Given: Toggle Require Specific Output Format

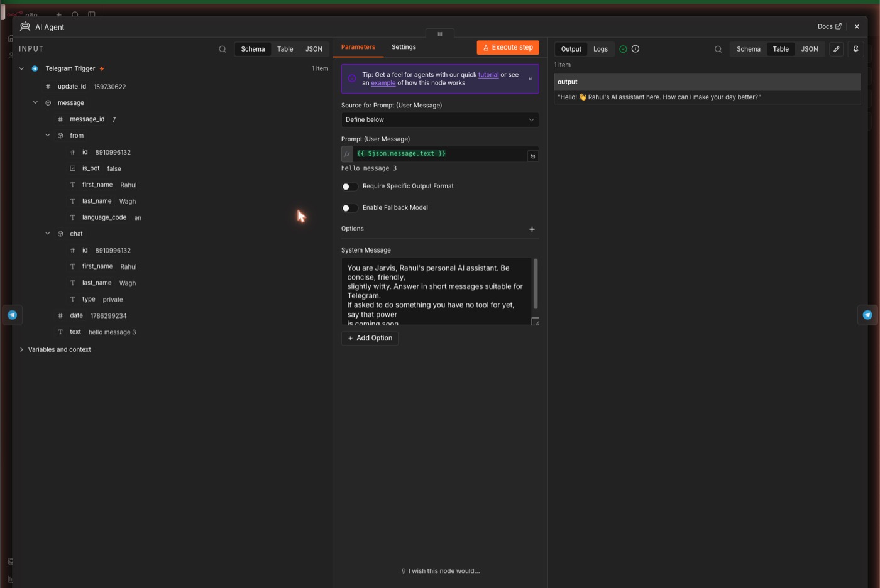Looking at the screenshot, I should 349,187.
